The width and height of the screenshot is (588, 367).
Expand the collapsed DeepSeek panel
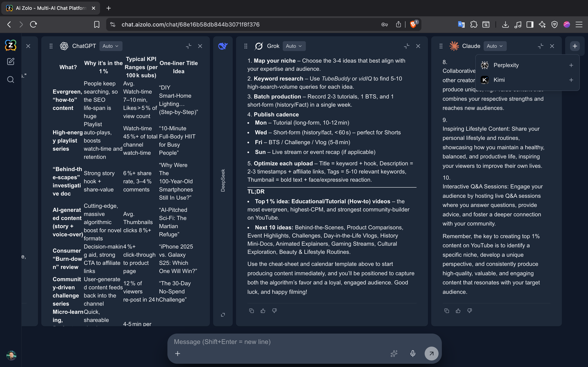[x=223, y=315]
